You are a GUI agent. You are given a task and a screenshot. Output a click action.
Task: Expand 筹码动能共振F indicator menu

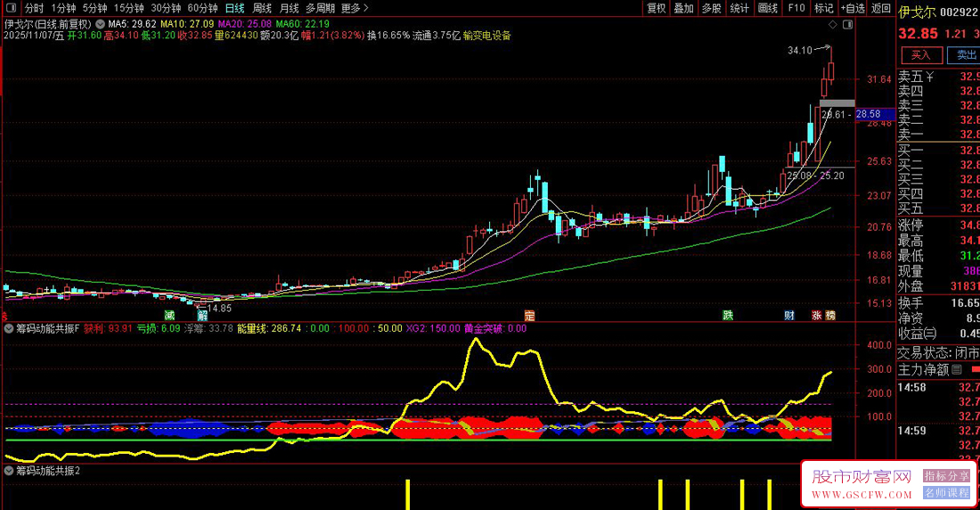pos(9,328)
